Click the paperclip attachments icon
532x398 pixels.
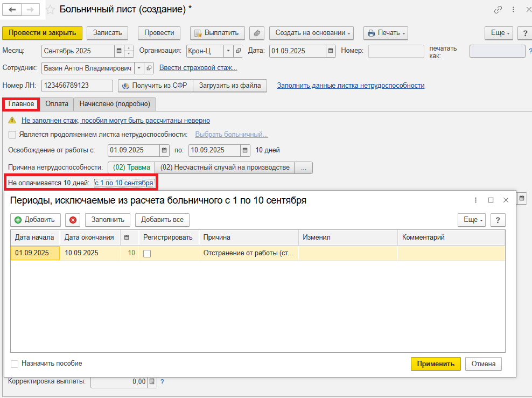(257, 33)
